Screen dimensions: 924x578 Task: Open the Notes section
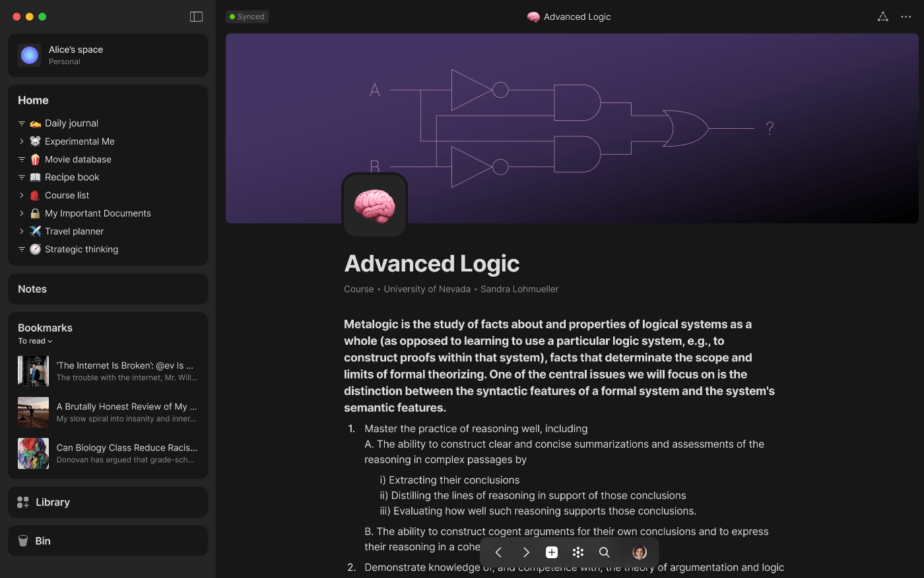pos(108,289)
